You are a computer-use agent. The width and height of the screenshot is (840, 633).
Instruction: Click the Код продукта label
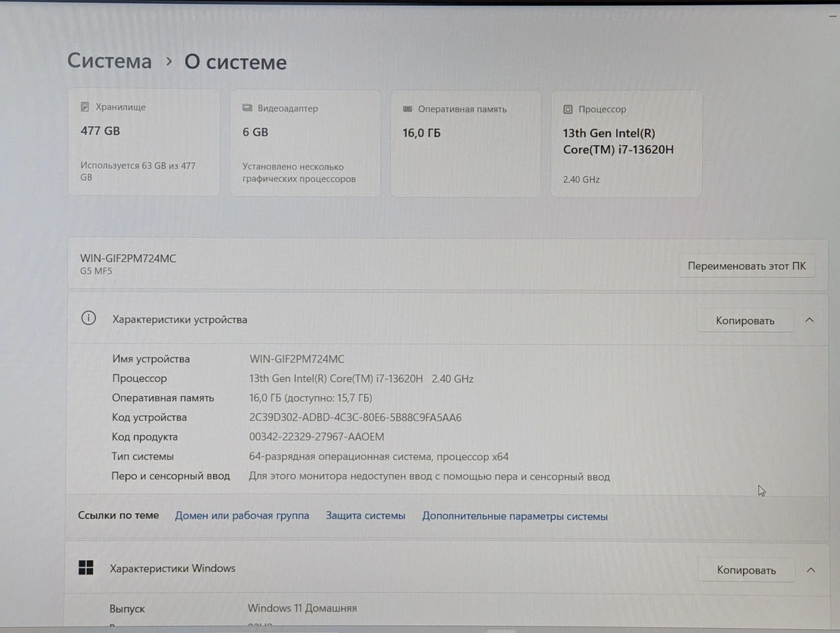(x=144, y=437)
